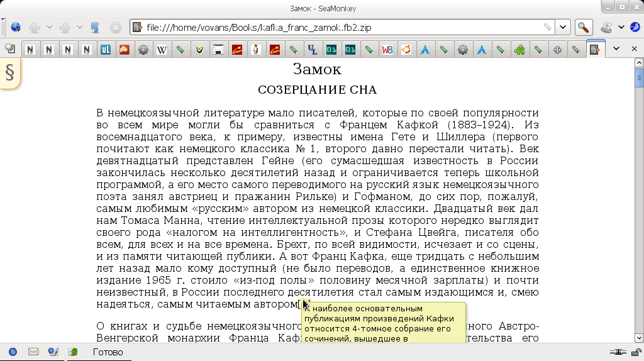The height and width of the screenshot is (361, 644).
Task: Click the scrollbar down arrow
Action: point(639,338)
